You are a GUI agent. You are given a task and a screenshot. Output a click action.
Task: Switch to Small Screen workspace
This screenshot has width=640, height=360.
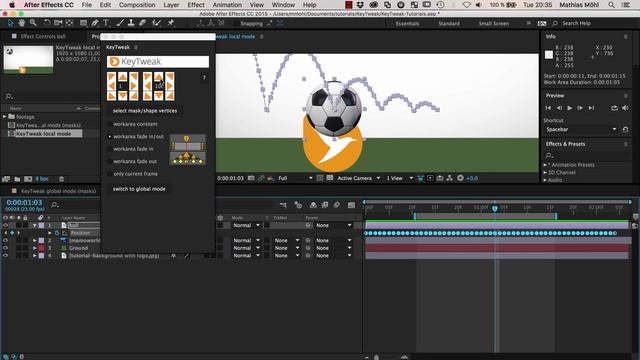coord(493,24)
